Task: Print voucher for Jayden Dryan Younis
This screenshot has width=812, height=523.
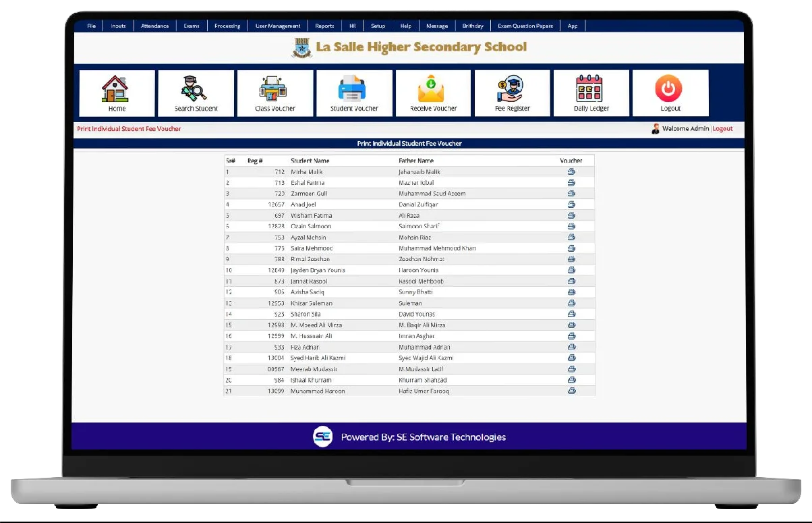Action: click(x=571, y=270)
